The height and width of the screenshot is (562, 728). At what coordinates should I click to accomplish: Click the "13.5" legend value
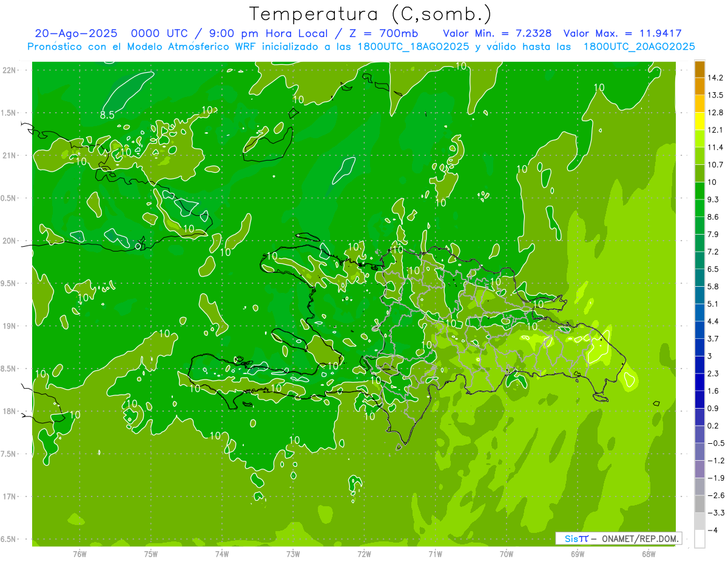click(715, 95)
